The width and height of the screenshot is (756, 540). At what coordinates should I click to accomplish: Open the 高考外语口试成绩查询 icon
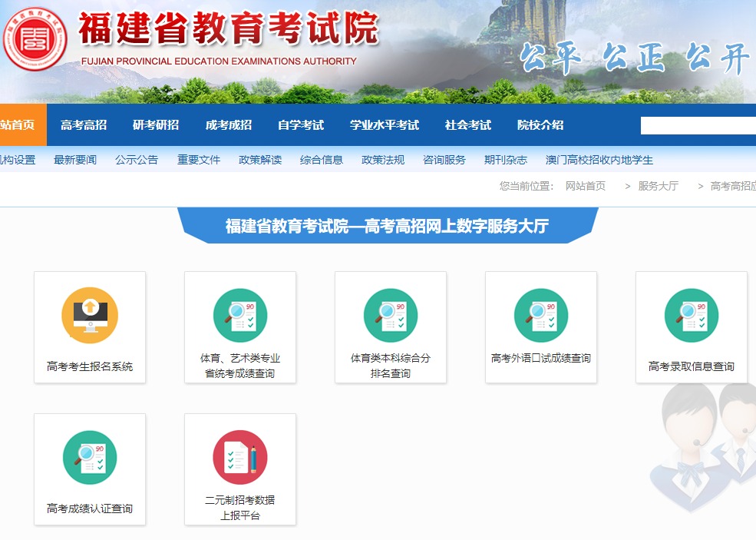pyautogui.click(x=541, y=315)
